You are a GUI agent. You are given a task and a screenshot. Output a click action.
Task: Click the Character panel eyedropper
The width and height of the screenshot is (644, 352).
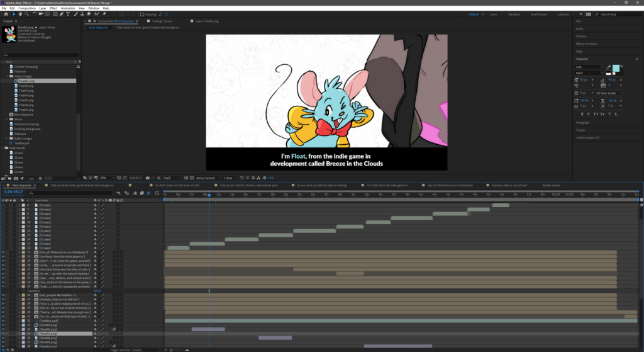[608, 67]
